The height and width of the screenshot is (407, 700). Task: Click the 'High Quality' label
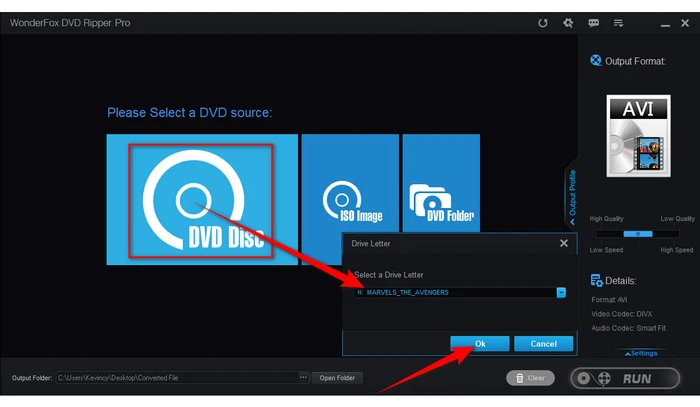click(606, 219)
